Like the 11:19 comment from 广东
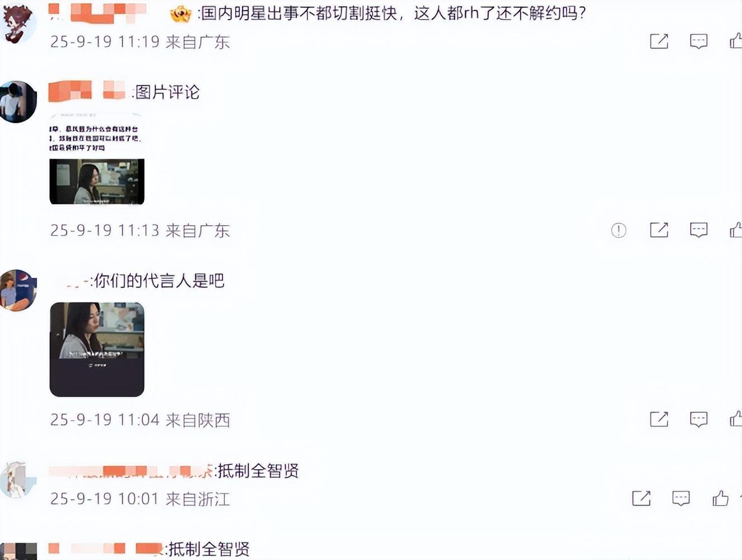742x560 pixels. (x=736, y=41)
